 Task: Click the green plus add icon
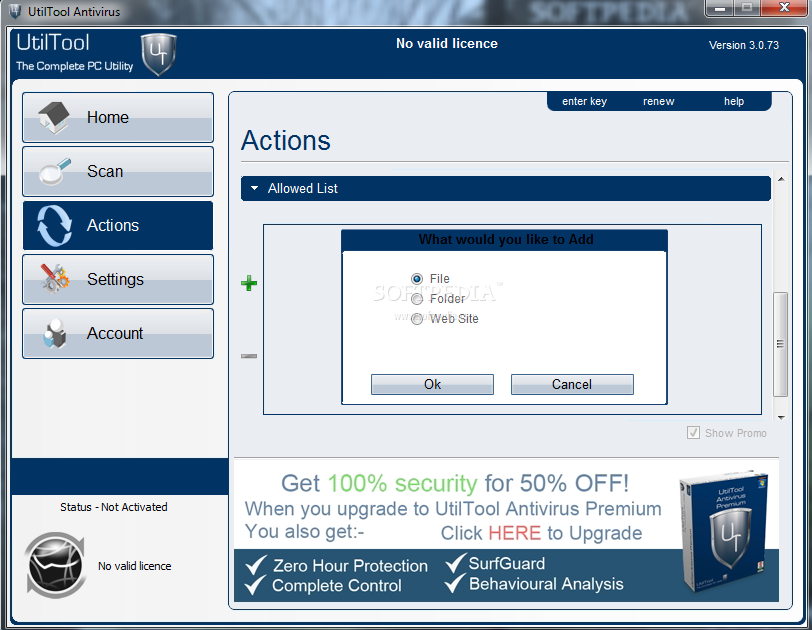249,283
